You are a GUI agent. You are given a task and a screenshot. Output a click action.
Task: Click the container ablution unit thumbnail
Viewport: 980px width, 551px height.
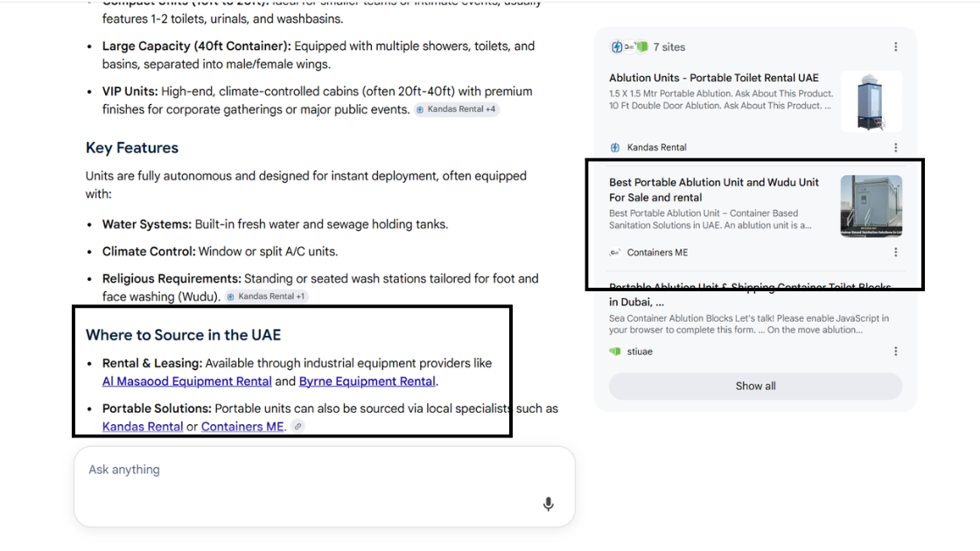(871, 206)
